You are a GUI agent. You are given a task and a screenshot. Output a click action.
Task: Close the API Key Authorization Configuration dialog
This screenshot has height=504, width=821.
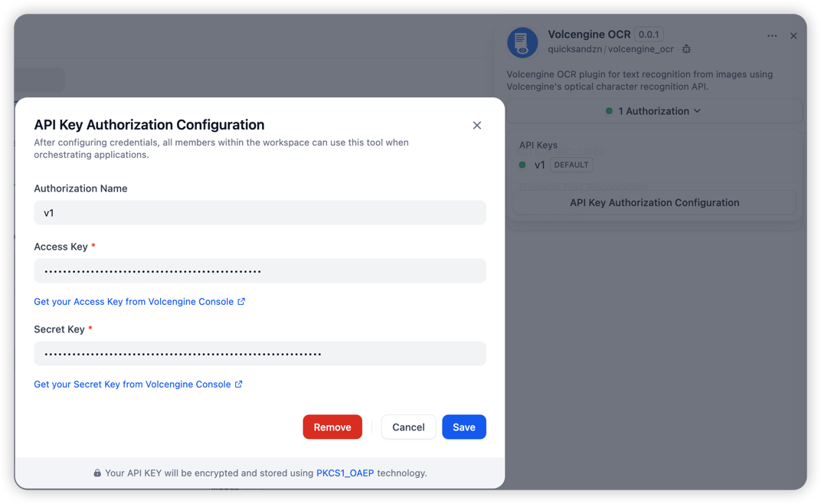pos(476,125)
